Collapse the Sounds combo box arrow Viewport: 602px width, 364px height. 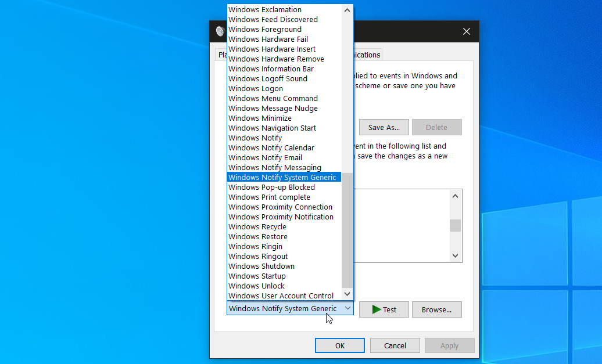click(347, 308)
